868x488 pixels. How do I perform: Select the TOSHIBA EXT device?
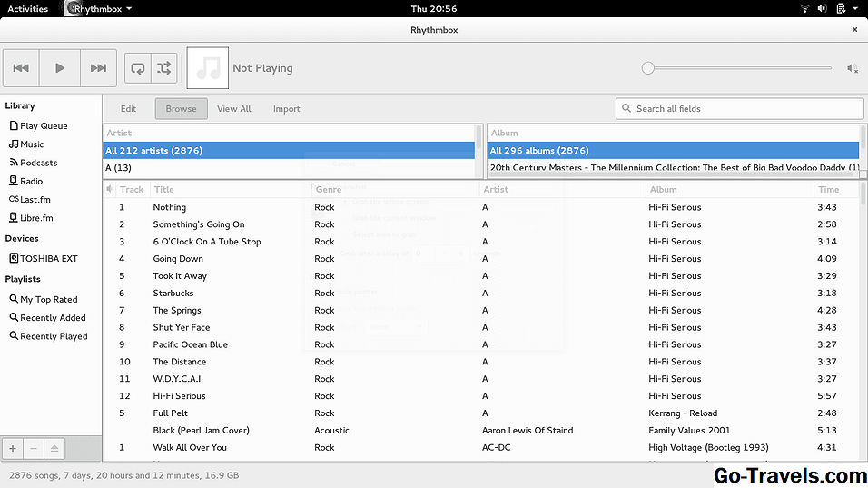[48, 259]
